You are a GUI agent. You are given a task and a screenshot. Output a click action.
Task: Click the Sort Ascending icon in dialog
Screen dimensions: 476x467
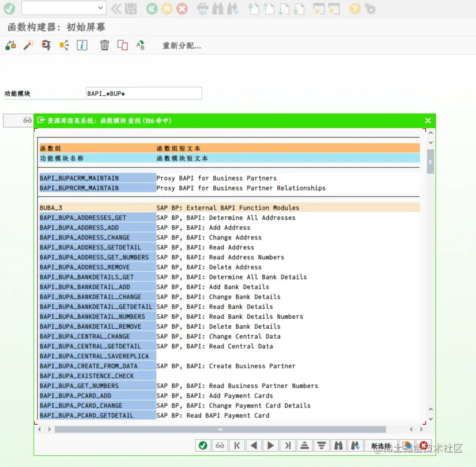[304, 445]
